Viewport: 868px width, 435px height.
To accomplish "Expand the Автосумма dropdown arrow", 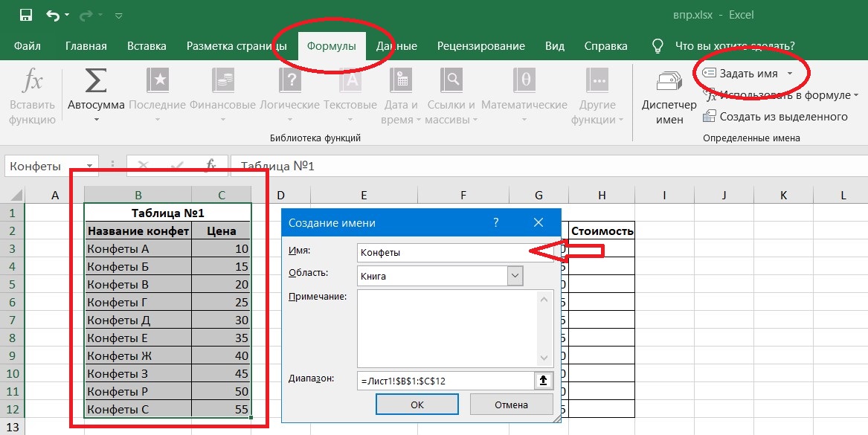I will 97,120.
